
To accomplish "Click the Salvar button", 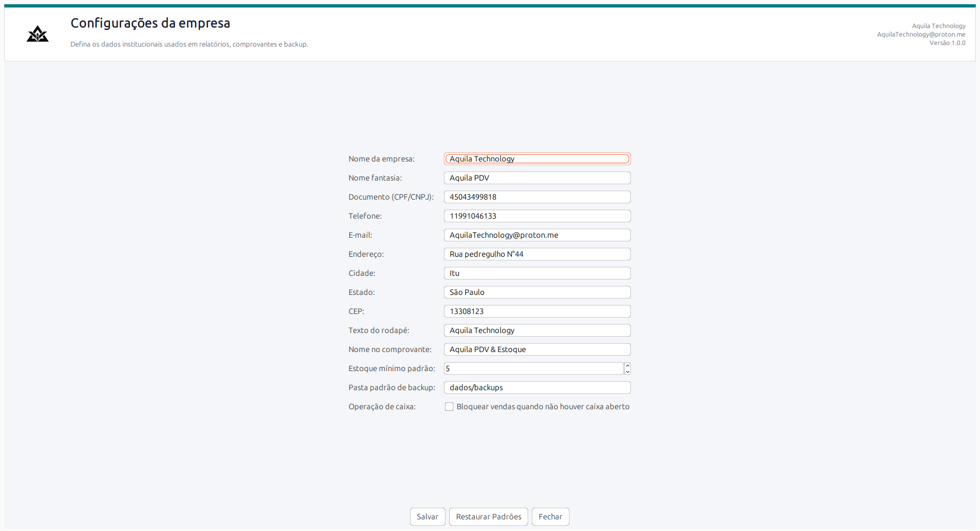I will pyautogui.click(x=427, y=517).
